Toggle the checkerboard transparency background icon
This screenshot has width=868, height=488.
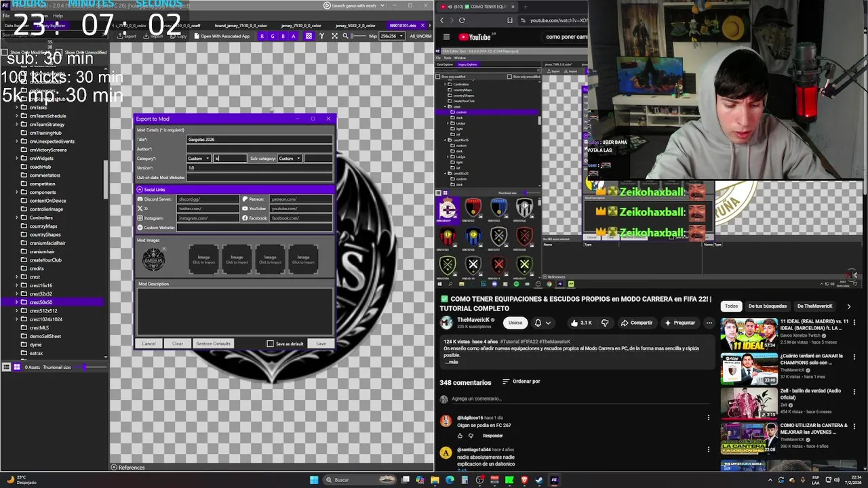(x=309, y=36)
